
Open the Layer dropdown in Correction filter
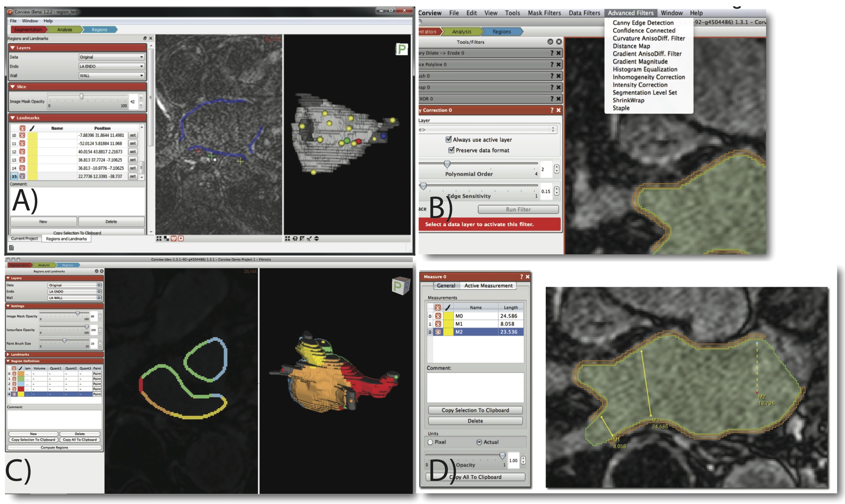click(488, 129)
